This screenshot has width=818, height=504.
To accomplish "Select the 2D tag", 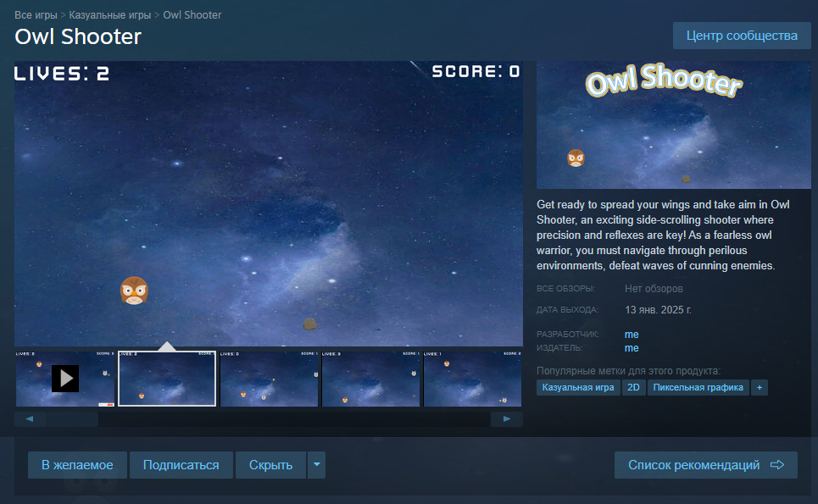I will [633, 387].
